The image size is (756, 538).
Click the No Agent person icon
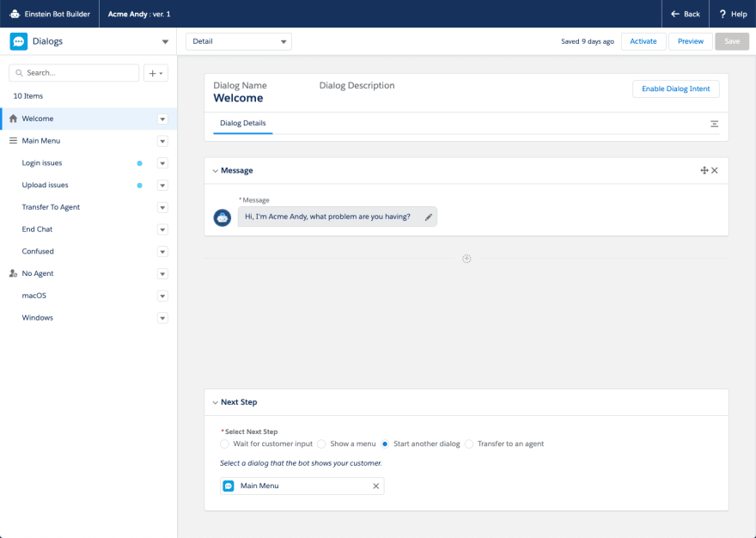click(x=13, y=273)
